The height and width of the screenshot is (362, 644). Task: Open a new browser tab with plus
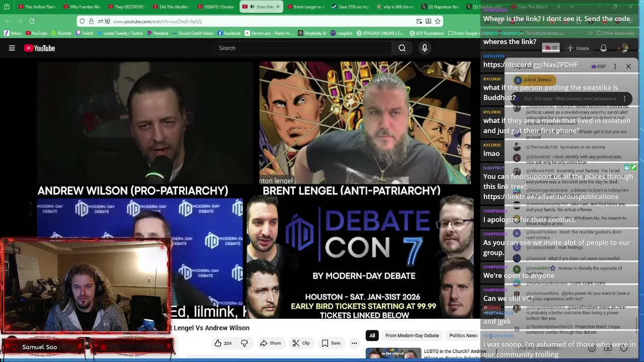(559, 7)
